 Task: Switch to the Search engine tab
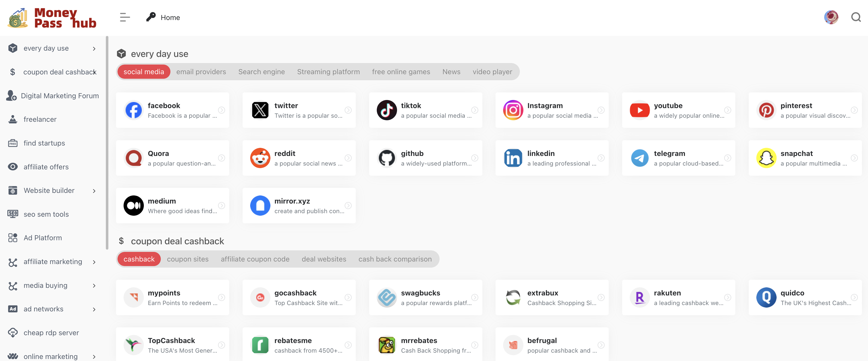(262, 72)
